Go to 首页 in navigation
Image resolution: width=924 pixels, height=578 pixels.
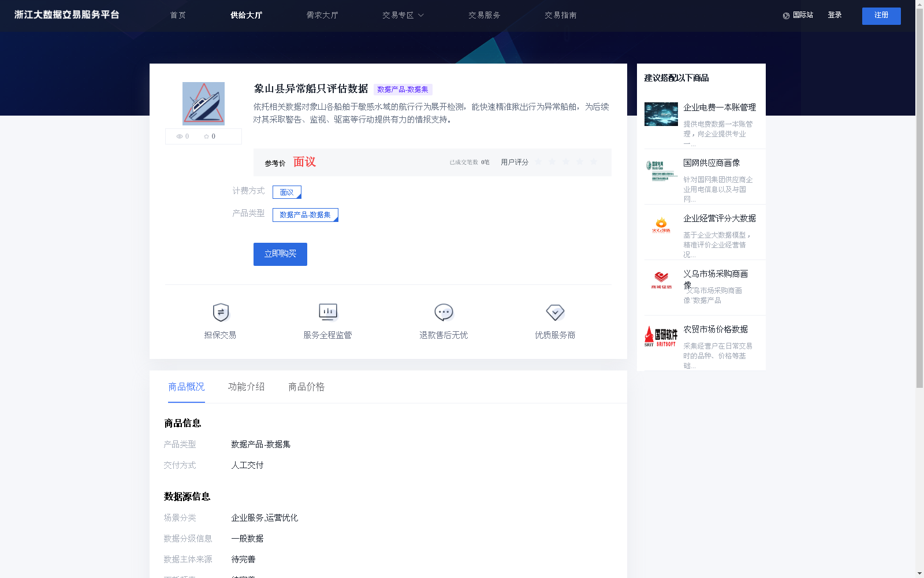pyautogui.click(x=178, y=16)
